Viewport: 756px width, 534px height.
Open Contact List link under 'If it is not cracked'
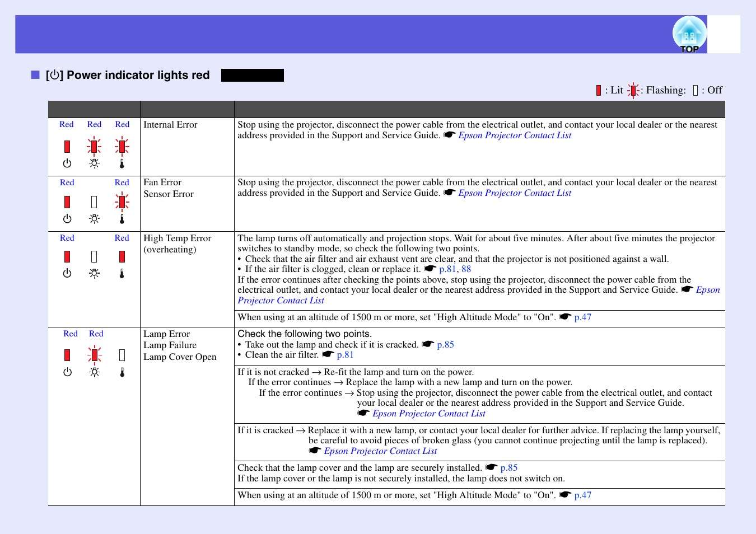pos(429,414)
